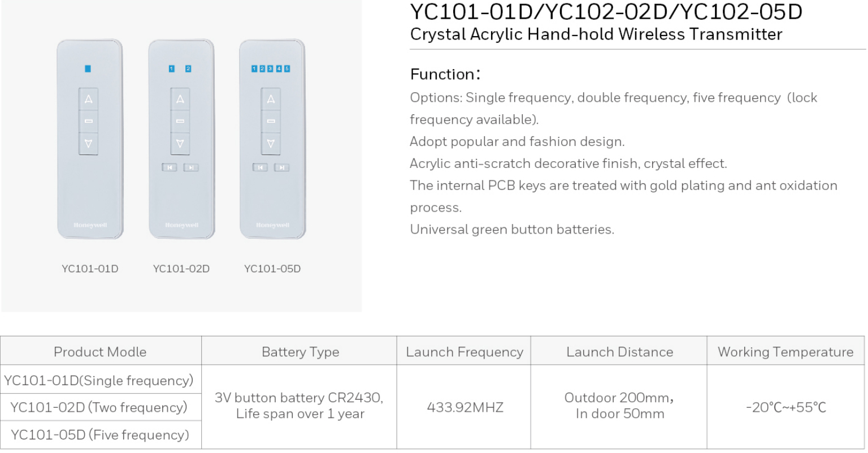Click the YC101-02D (Two frequency) row
The image size is (868, 453).
pyautogui.click(x=101, y=407)
